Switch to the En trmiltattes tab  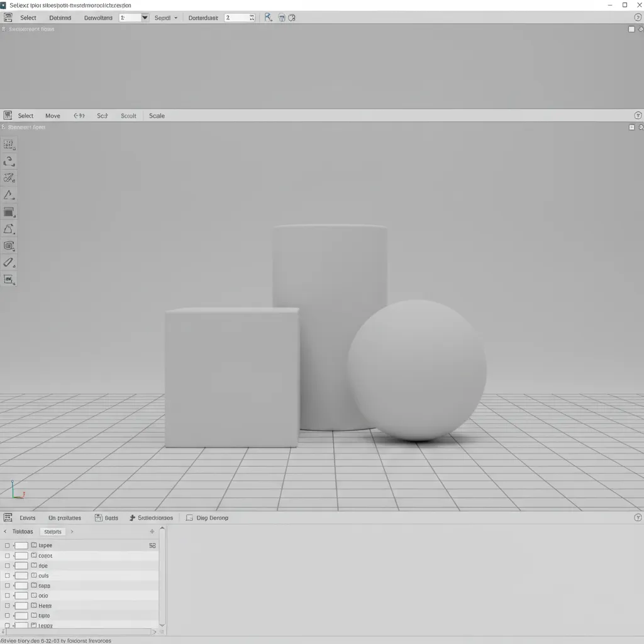point(65,518)
